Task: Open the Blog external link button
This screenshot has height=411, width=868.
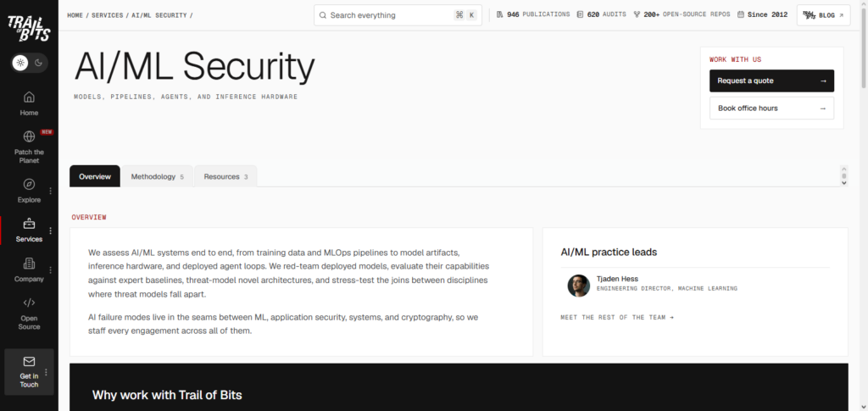Action: [823, 15]
